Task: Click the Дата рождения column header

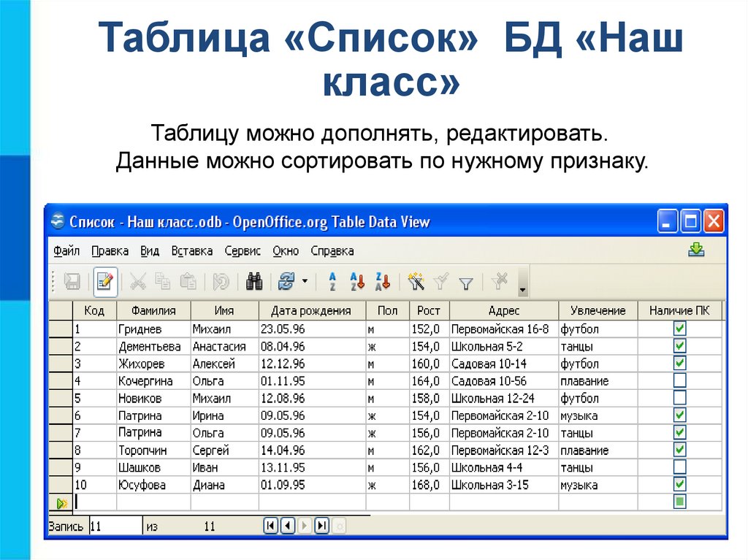Action: tap(312, 310)
